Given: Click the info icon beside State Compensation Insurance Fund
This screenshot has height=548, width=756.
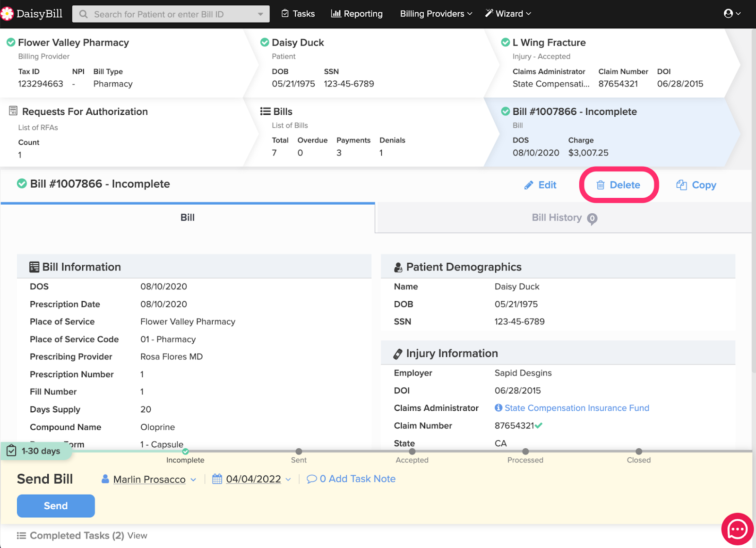Looking at the screenshot, I should pyautogui.click(x=498, y=408).
